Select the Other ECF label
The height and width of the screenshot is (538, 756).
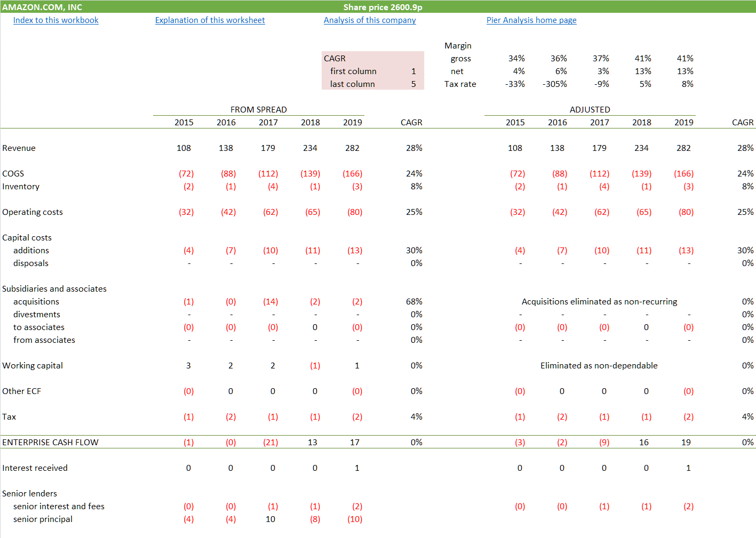pos(21,391)
